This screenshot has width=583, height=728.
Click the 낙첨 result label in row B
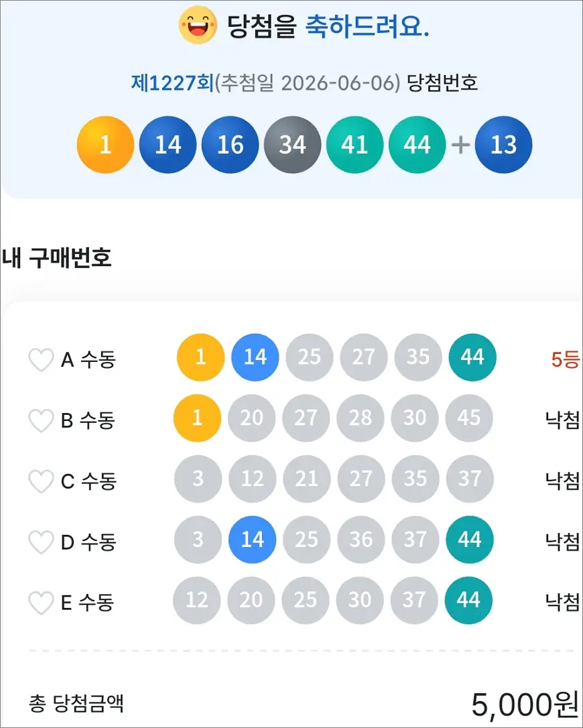(563, 420)
